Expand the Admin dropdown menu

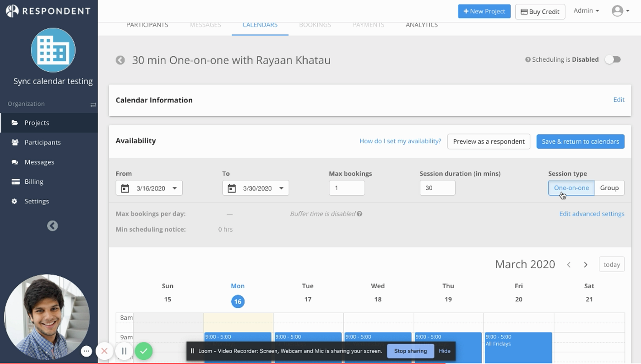click(x=586, y=11)
